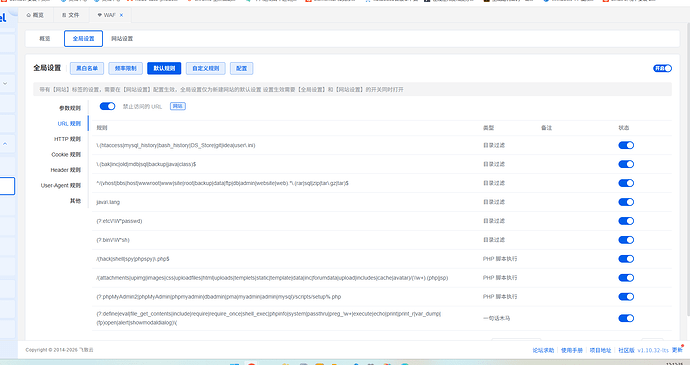The width and height of the screenshot is (690, 365).
Task: Click the 更新 update link
Action: point(677,350)
